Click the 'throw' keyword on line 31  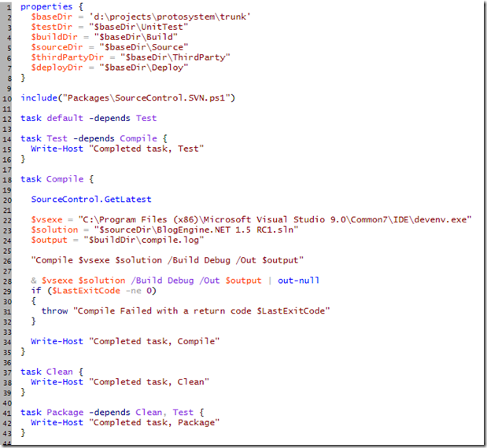click(x=55, y=310)
